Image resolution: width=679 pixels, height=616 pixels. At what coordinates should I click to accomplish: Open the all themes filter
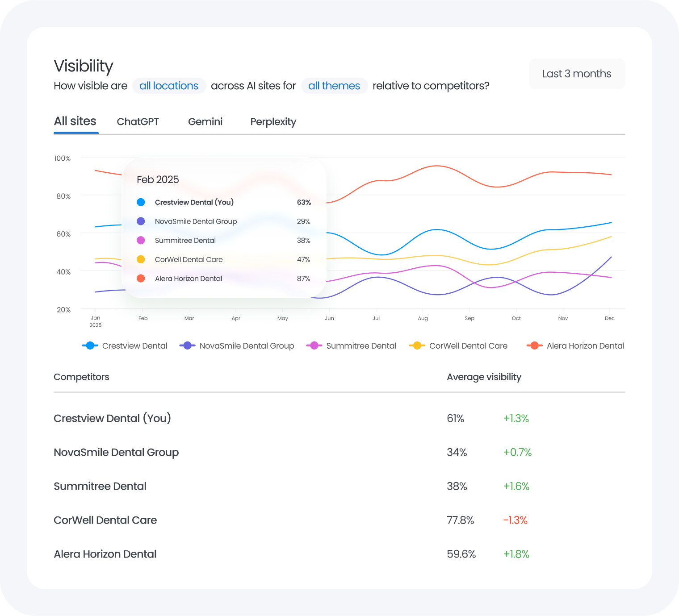coord(334,85)
